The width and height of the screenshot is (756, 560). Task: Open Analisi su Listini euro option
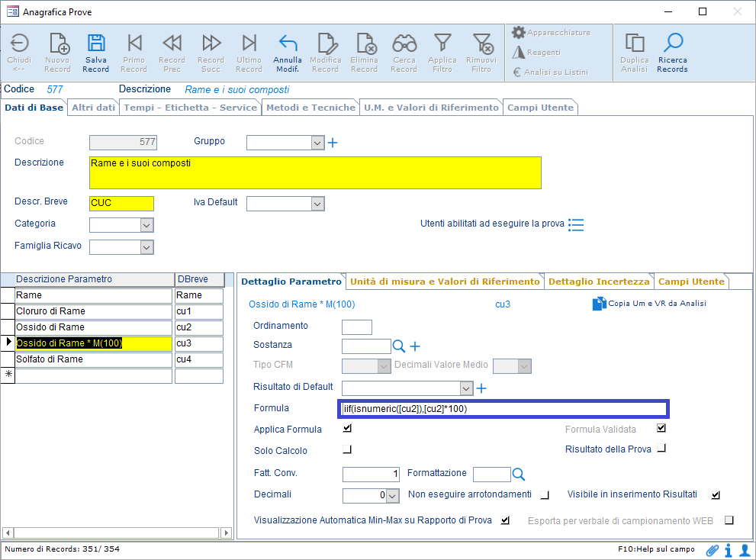550,72
